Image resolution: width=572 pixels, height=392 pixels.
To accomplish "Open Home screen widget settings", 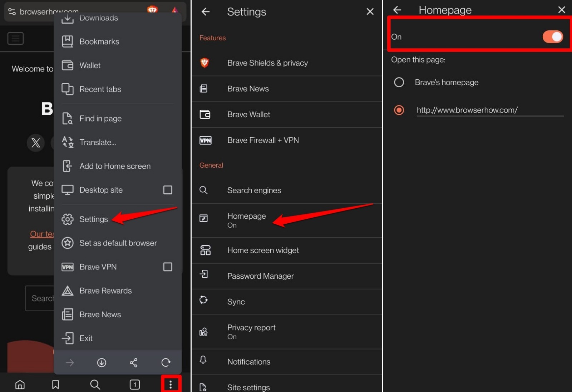I will (x=287, y=250).
